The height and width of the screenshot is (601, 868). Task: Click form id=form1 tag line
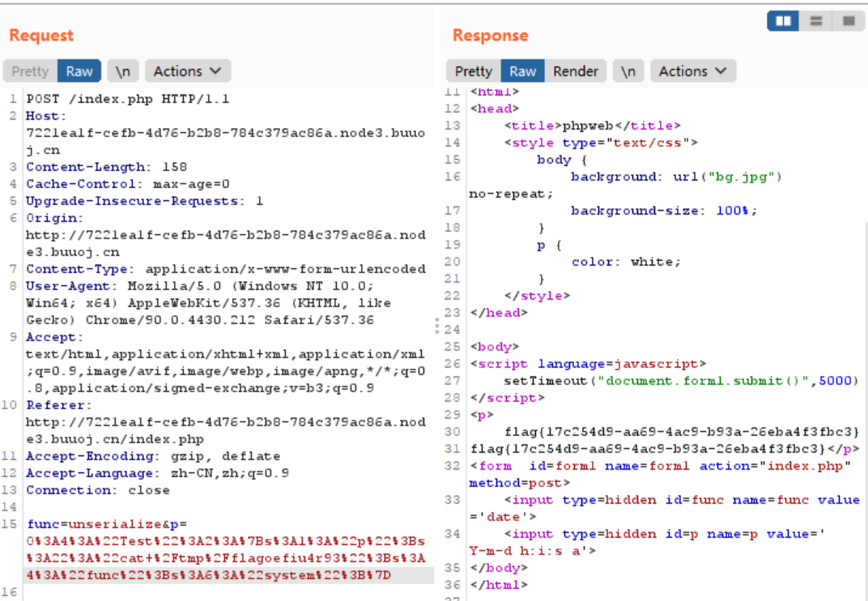pyautogui.click(x=661, y=466)
